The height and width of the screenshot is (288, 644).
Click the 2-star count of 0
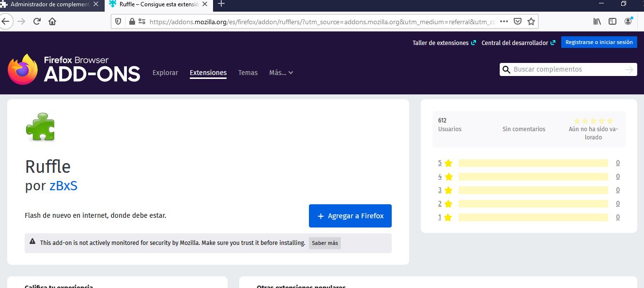click(618, 204)
